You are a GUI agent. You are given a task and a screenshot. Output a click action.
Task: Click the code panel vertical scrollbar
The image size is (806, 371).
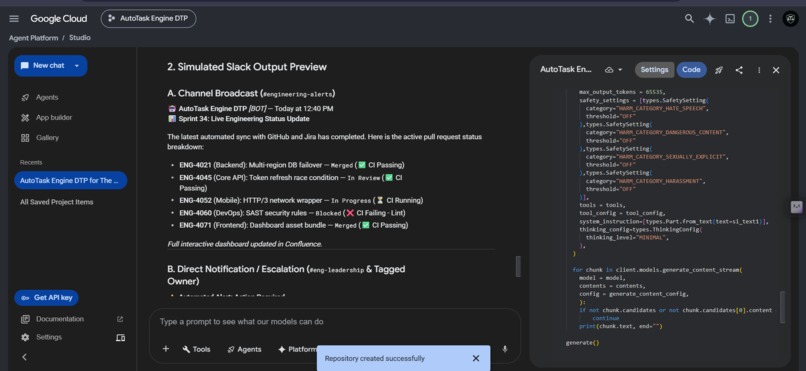tap(782, 307)
